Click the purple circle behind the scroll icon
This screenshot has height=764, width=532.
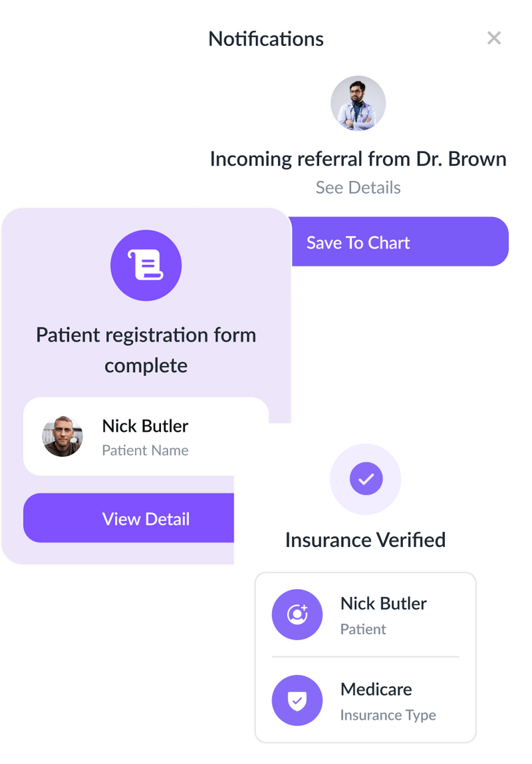(146, 265)
